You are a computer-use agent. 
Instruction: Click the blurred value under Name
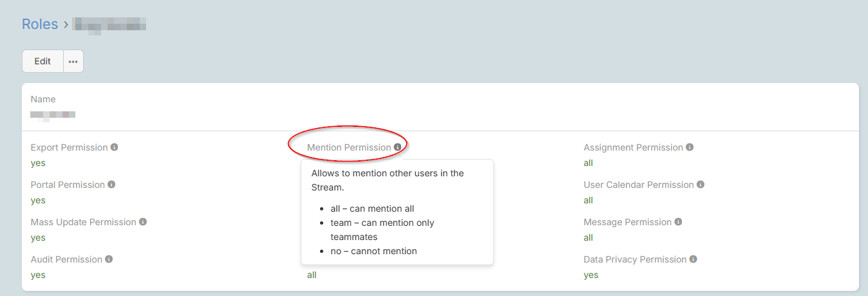coord(53,115)
